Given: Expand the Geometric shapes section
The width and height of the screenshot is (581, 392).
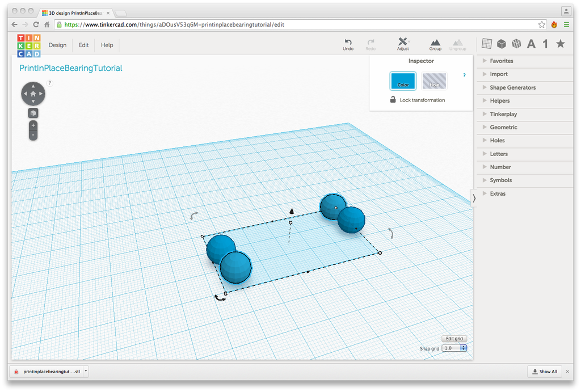Looking at the screenshot, I should pos(525,127).
